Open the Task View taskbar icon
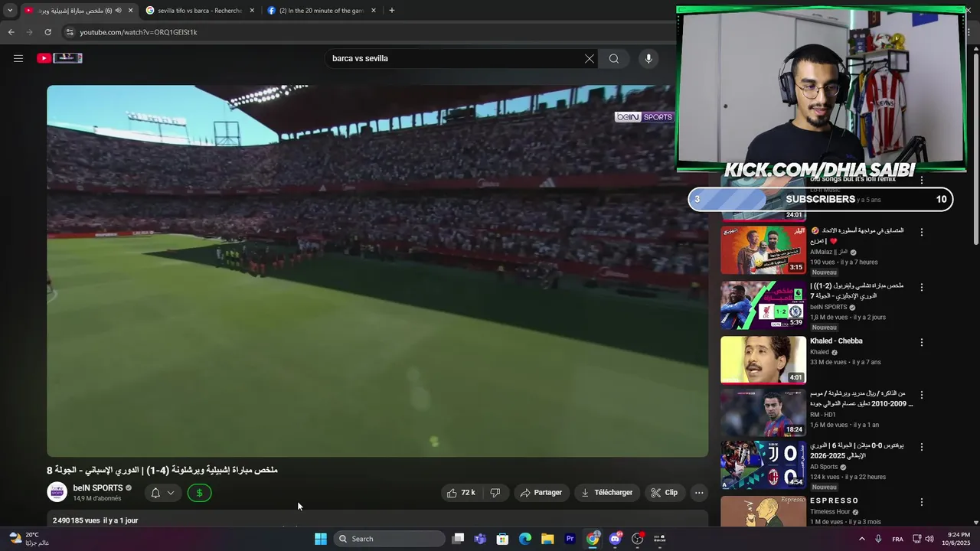 tap(458, 539)
